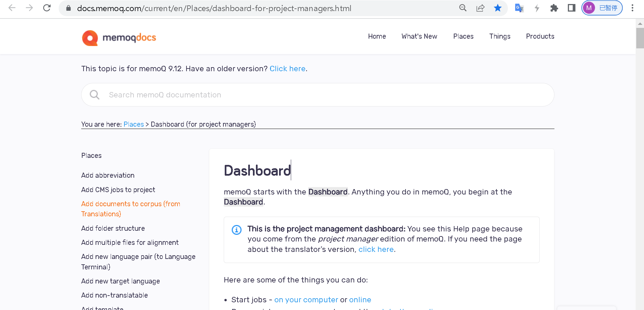Open the zoom magnifier icon in address bar
This screenshot has width=644, height=310.
[463, 8]
